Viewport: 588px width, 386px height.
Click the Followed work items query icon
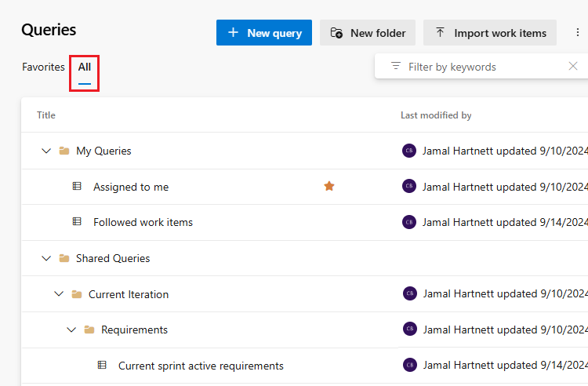point(77,222)
